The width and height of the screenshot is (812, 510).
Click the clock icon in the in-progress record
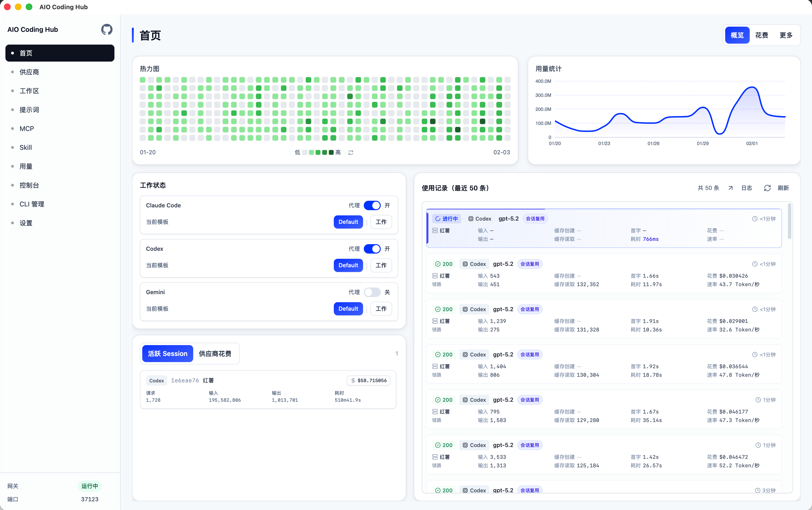(x=755, y=219)
